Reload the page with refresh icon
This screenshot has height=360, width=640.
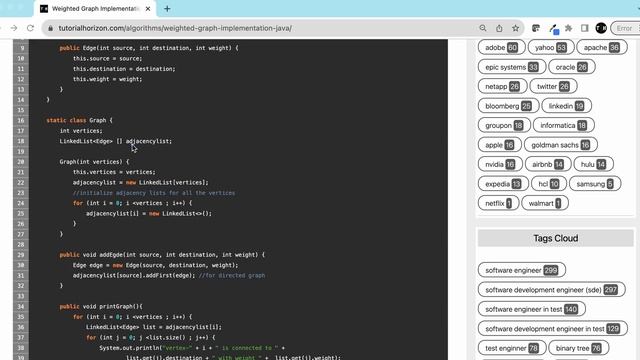[30, 28]
